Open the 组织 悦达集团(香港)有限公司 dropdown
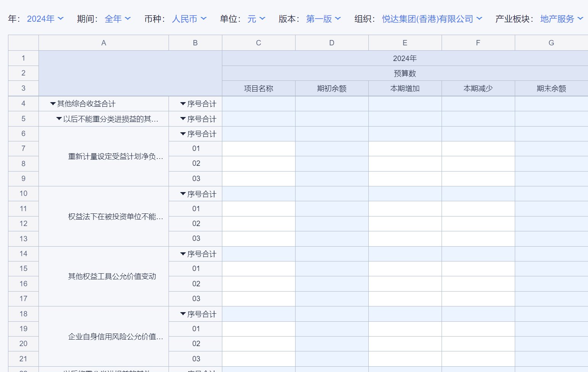The width and height of the screenshot is (588, 372). [x=432, y=19]
